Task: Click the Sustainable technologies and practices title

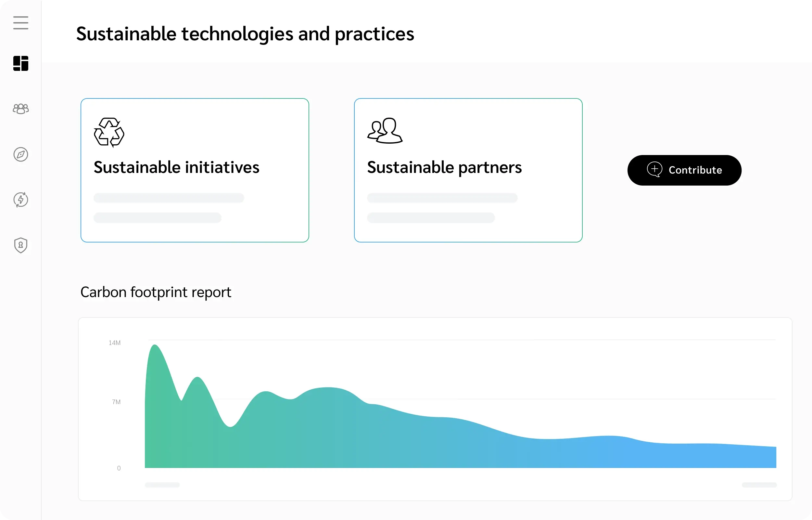Action: [x=245, y=33]
